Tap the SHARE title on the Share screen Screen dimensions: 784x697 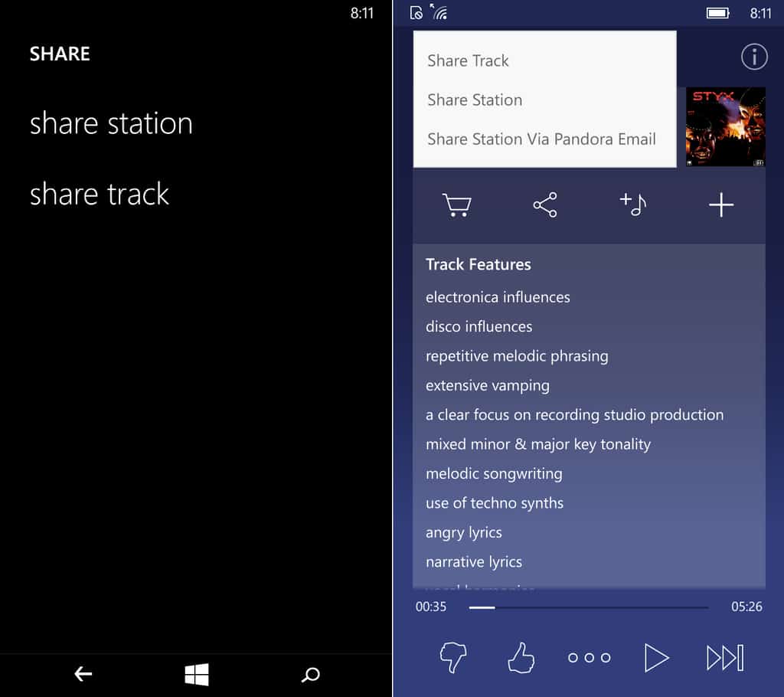(60, 54)
